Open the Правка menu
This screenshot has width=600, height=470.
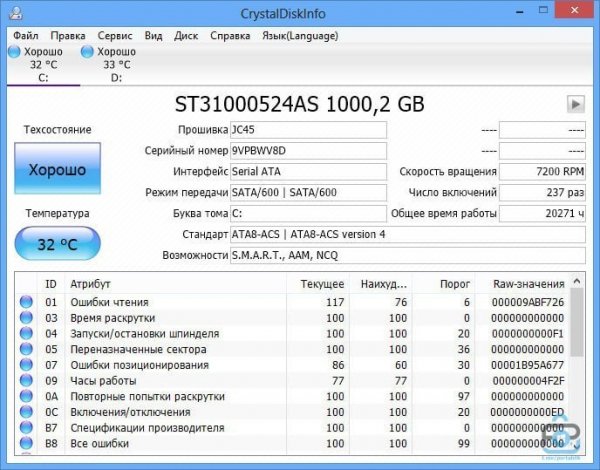pos(68,36)
